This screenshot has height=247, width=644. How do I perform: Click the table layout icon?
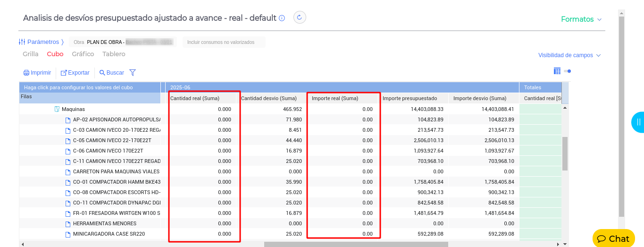click(557, 71)
